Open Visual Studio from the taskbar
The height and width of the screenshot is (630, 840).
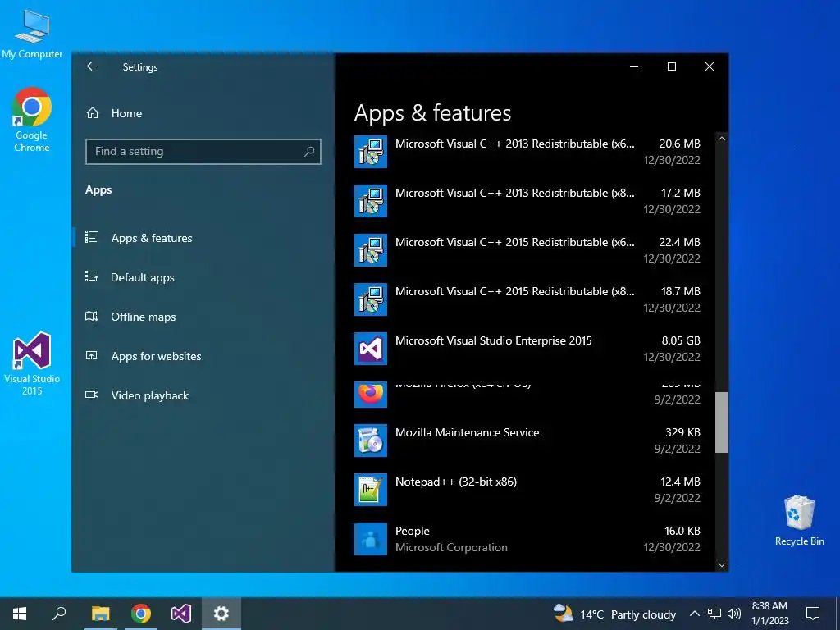click(181, 614)
